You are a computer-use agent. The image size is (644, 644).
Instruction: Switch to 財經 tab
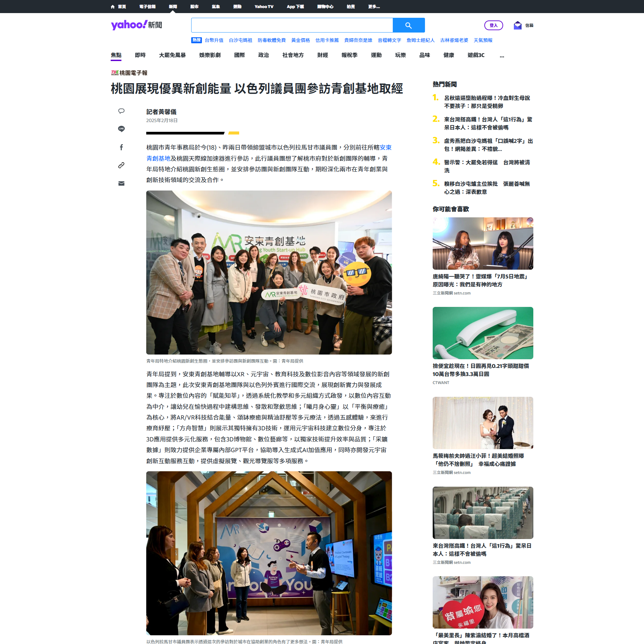(x=323, y=55)
